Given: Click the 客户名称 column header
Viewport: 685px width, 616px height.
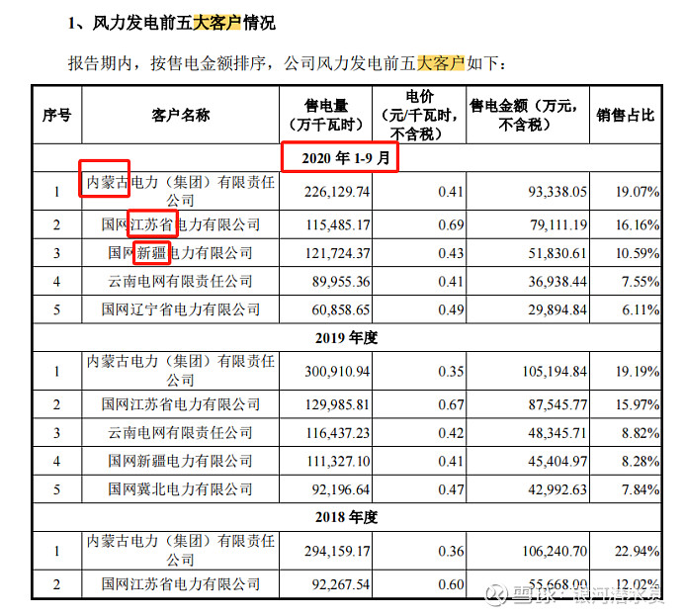Looking at the screenshot, I should tap(181, 116).
